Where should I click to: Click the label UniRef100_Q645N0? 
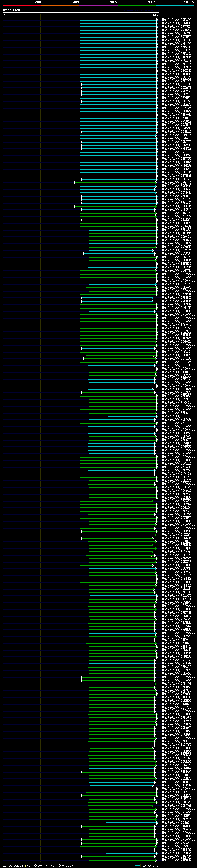click(x=177, y=128)
